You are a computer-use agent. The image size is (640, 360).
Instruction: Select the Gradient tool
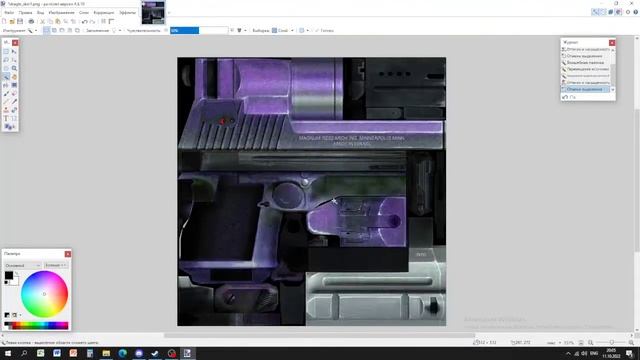[x=14, y=85]
